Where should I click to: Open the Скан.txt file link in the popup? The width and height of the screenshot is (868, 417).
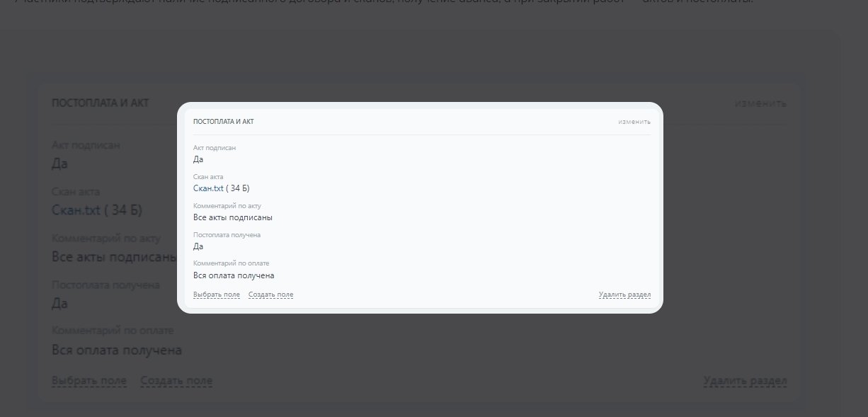pyautogui.click(x=208, y=188)
